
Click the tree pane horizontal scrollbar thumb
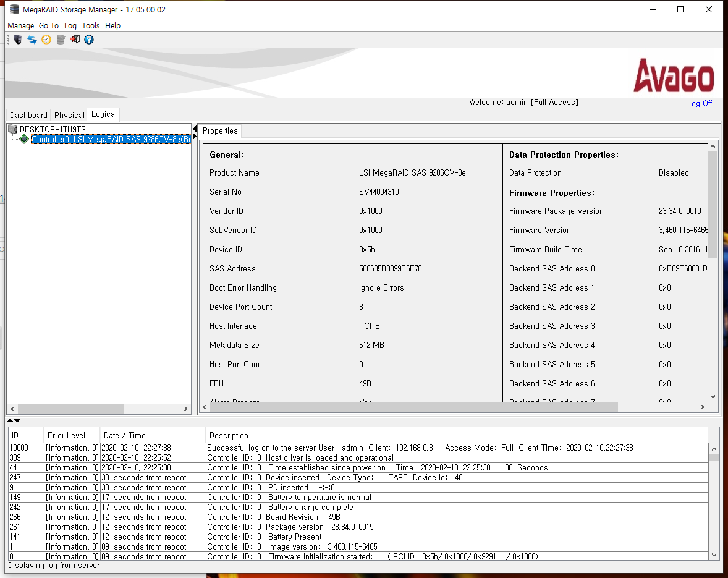71,409
